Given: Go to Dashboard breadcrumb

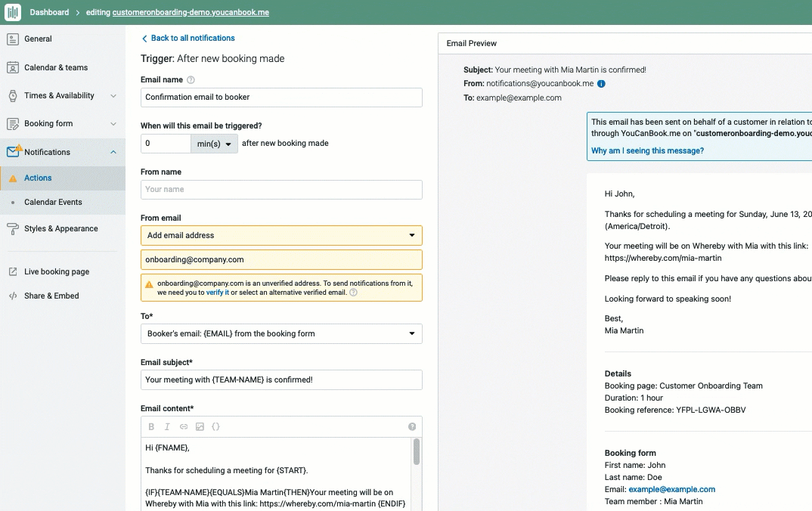Looking at the screenshot, I should click(x=49, y=12).
